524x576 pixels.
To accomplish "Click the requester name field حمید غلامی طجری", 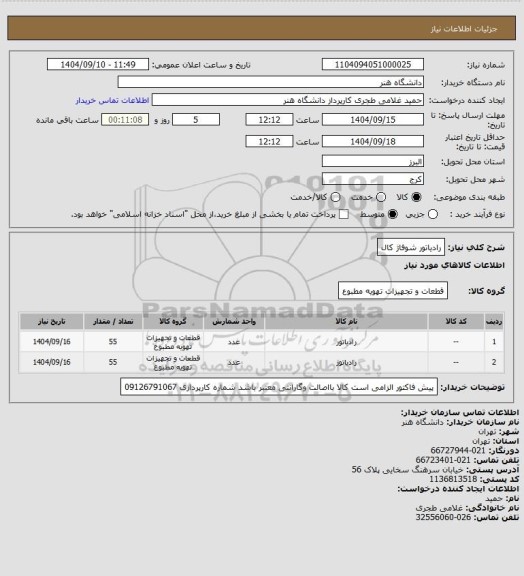I will (288, 100).
